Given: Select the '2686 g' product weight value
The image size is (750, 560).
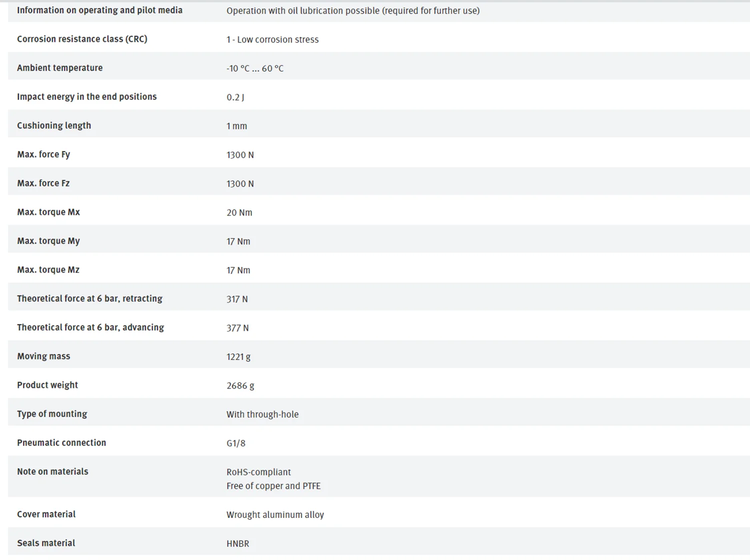Looking at the screenshot, I should pyautogui.click(x=240, y=385).
